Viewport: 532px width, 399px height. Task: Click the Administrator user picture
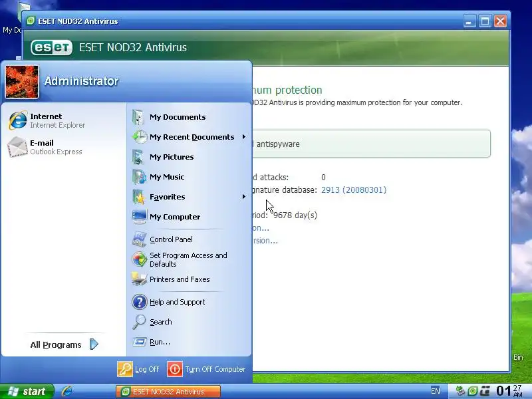click(x=22, y=82)
